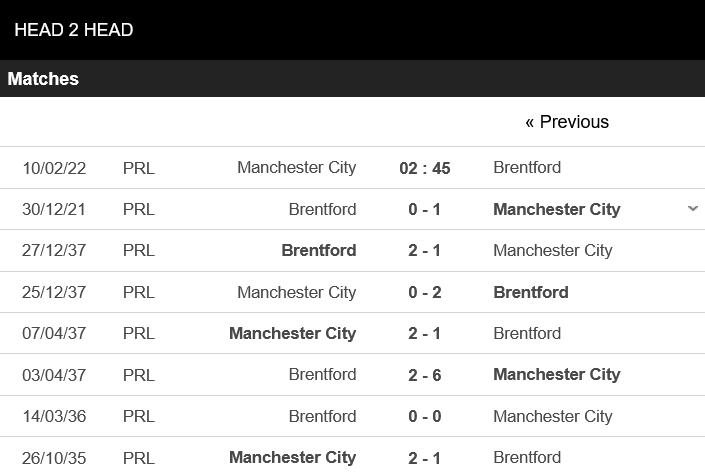
Task: Click bold Manchester City on 03/04/37
Action: point(557,375)
